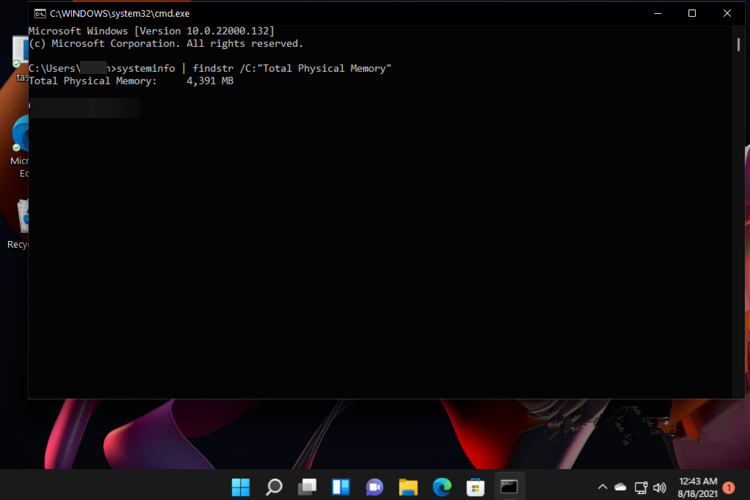This screenshot has height=500, width=750.
Task: Open Task View from the taskbar
Action: (308, 487)
